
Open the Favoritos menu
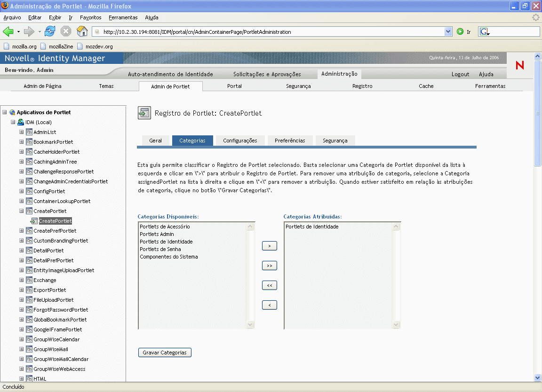coord(90,17)
